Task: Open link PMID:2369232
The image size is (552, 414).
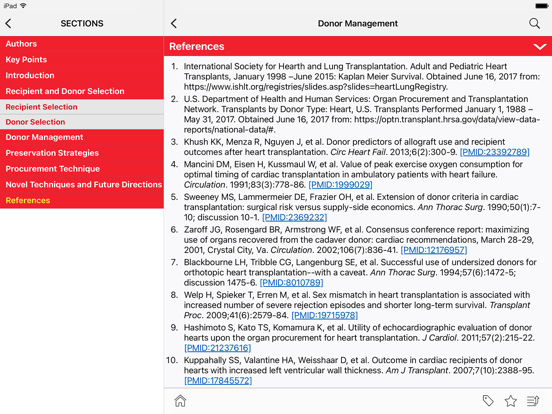Action: coord(295,218)
